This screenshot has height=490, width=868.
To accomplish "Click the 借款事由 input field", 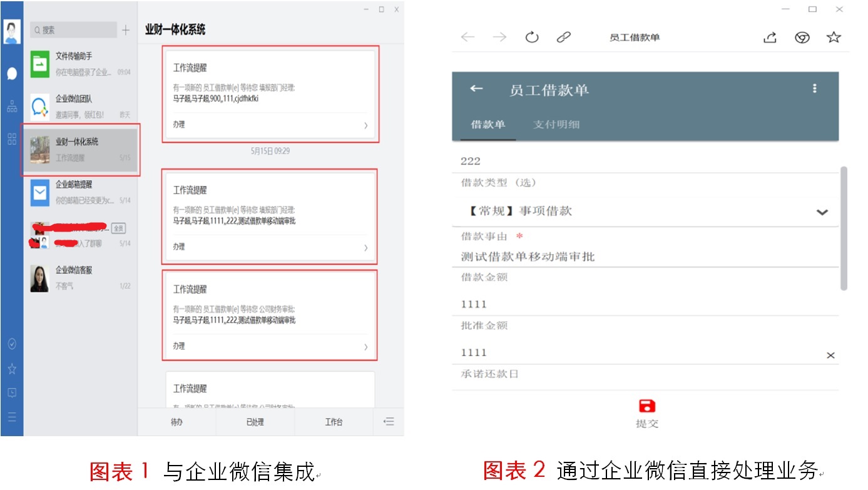I will pyautogui.click(x=645, y=257).
